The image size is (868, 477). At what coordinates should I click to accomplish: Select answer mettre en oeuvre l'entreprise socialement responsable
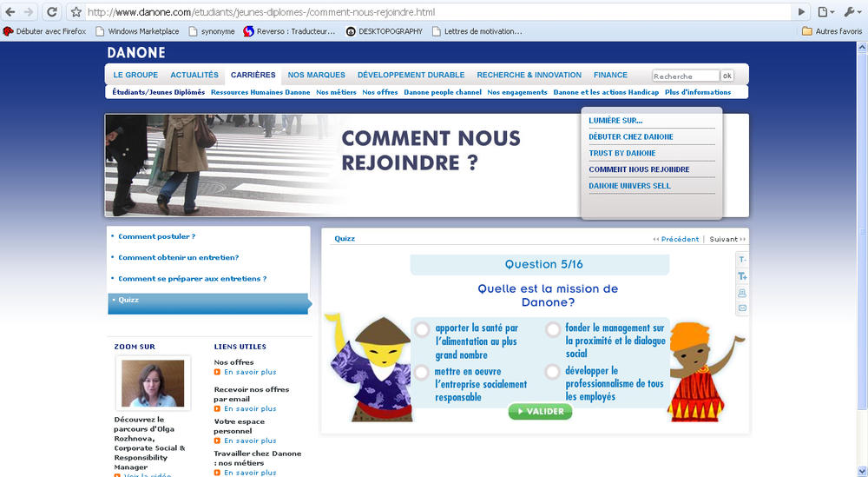[421, 372]
